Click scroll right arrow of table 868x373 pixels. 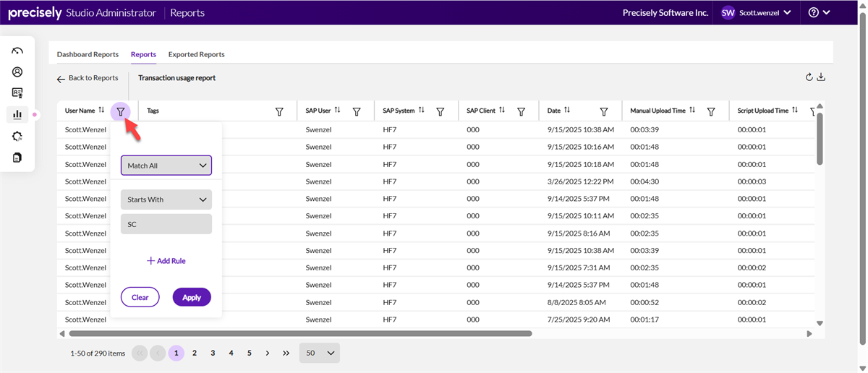click(x=809, y=333)
